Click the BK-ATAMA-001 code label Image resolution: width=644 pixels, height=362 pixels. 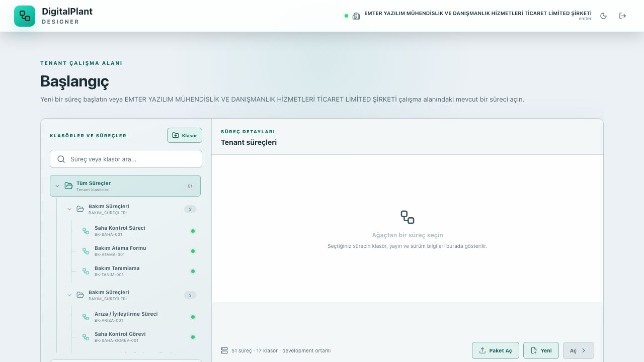[x=110, y=254]
